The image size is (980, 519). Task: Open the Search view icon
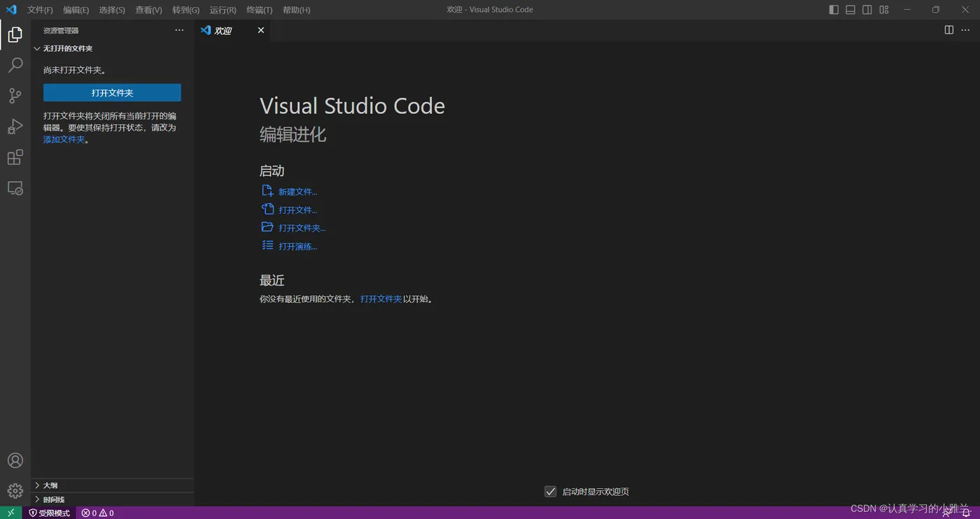(15, 65)
